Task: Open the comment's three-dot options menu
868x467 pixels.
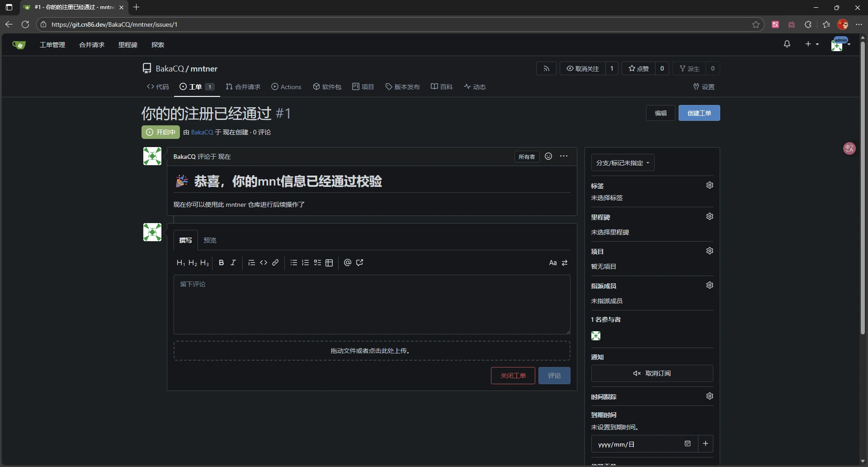Action: pos(564,157)
